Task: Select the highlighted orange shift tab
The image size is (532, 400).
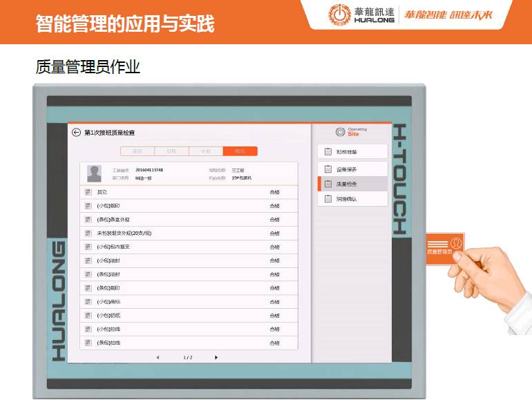Action: pos(240,151)
